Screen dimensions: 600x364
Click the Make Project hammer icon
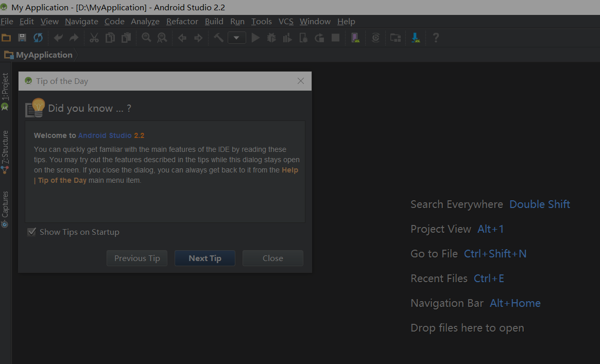(218, 38)
